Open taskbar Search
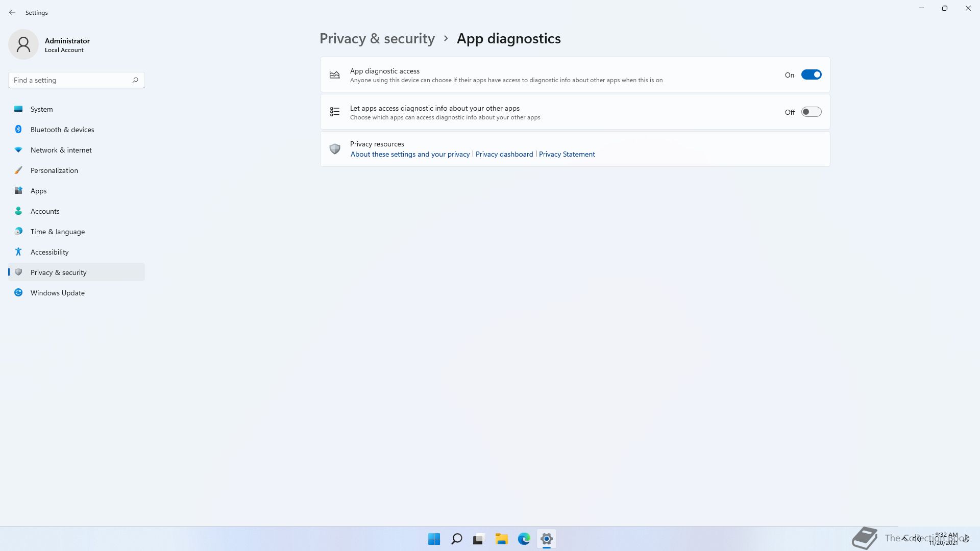Image resolution: width=980 pixels, height=551 pixels. point(457,539)
